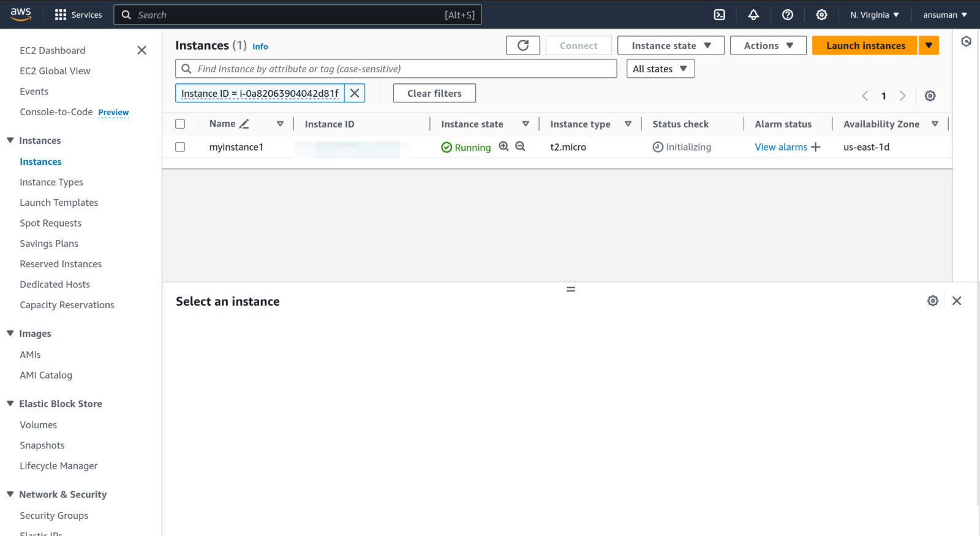The image size is (980, 536).
Task: Focus the Find Instance by attribute field
Action: (x=396, y=69)
